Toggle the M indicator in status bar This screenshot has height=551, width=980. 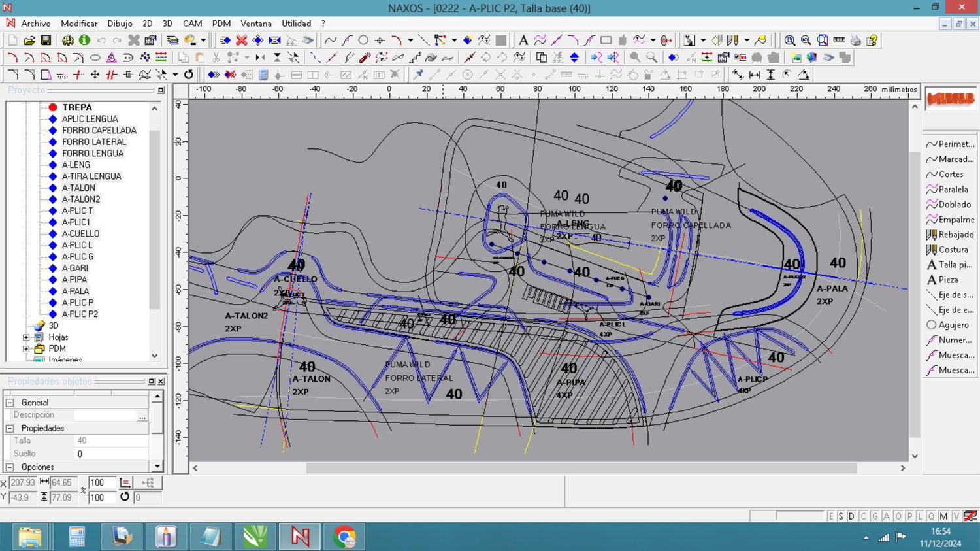tap(943, 516)
